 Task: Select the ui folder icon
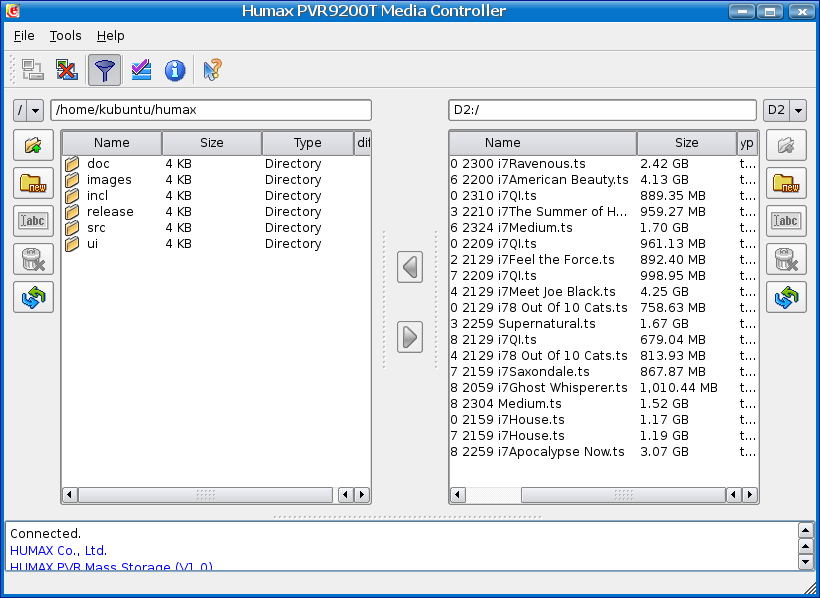pos(72,244)
